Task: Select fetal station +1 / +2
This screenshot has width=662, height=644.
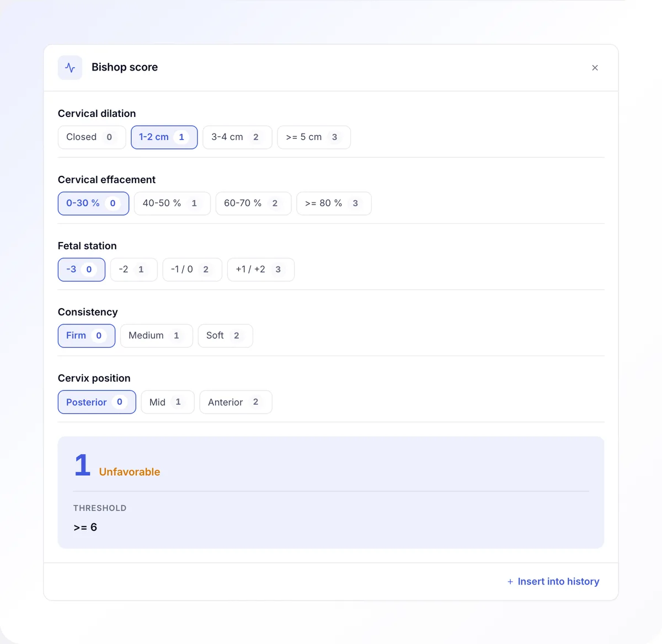Action: [261, 270]
